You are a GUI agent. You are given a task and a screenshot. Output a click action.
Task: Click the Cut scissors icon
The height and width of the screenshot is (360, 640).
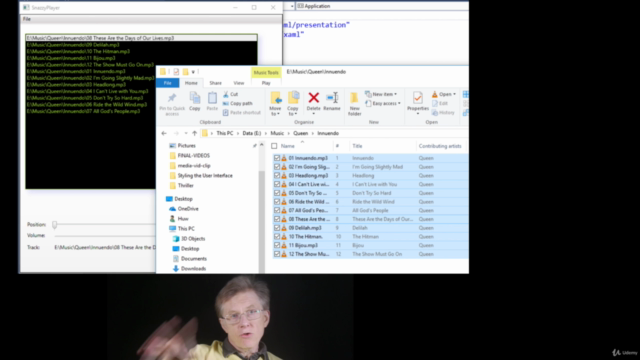pos(226,94)
